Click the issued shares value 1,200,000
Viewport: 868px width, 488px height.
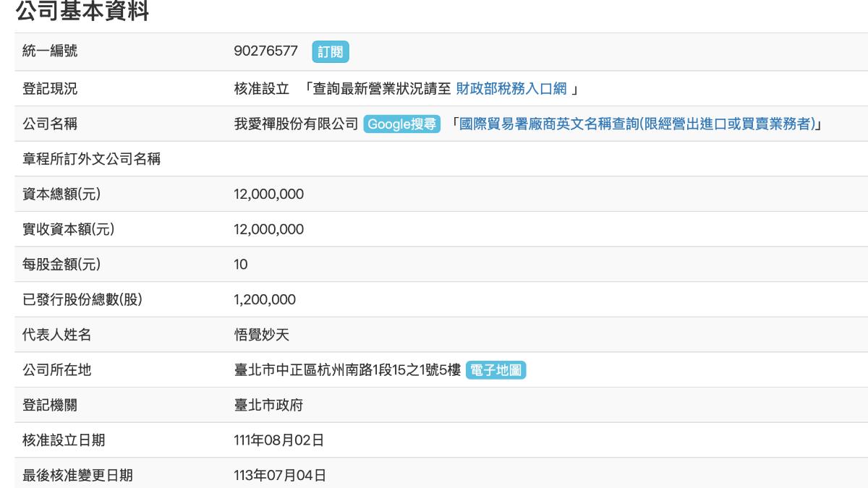pos(265,300)
